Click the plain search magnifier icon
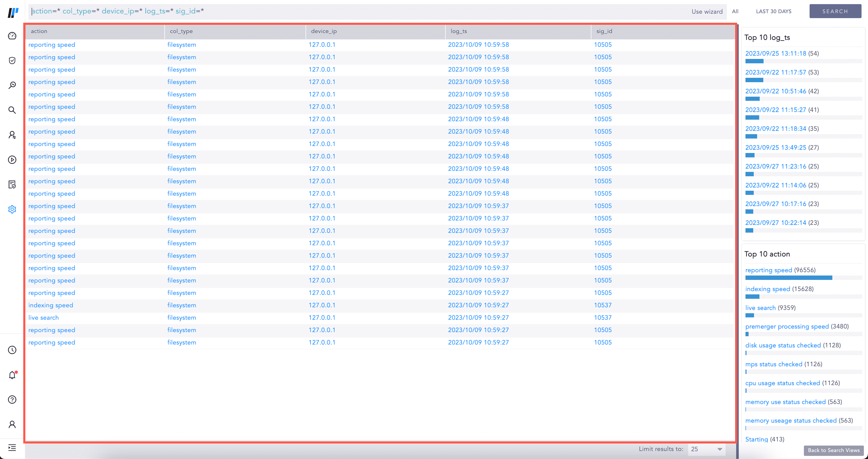 pyautogui.click(x=12, y=110)
